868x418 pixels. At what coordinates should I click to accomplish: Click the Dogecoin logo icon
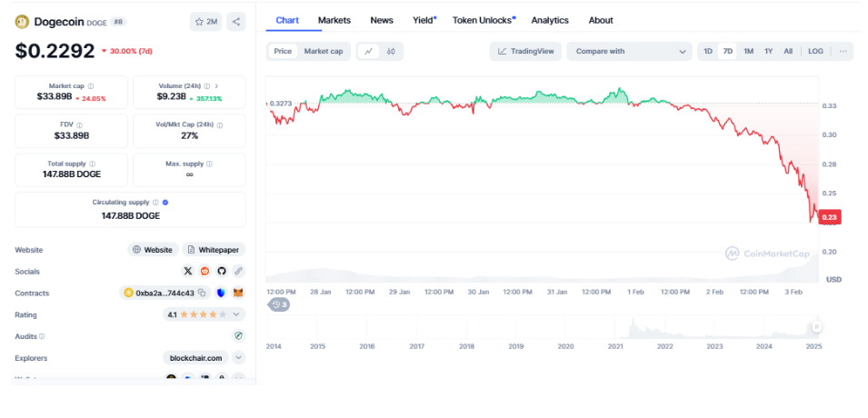pyautogui.click(x=23, y=22)
